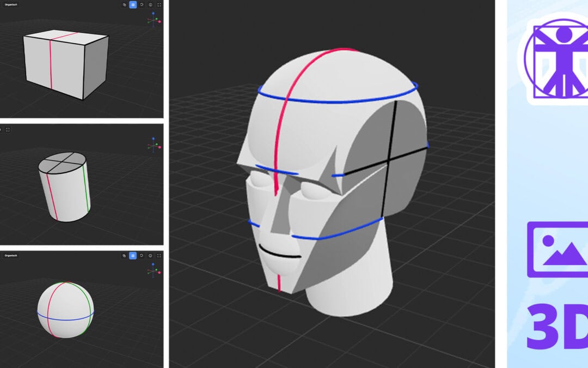Click the sphere 3D model

(x=65, y=310)
